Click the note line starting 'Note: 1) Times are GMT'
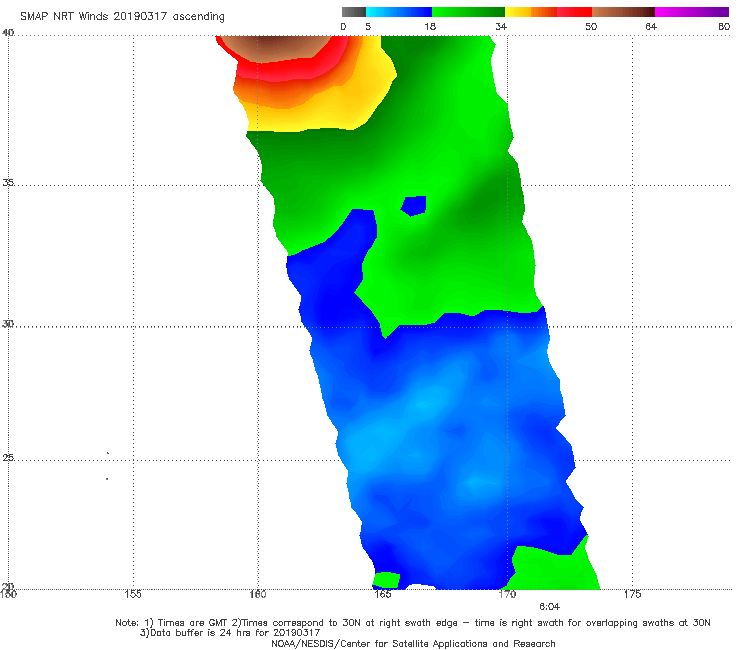Viewport: 740px width, 650px height. [413, 623]
